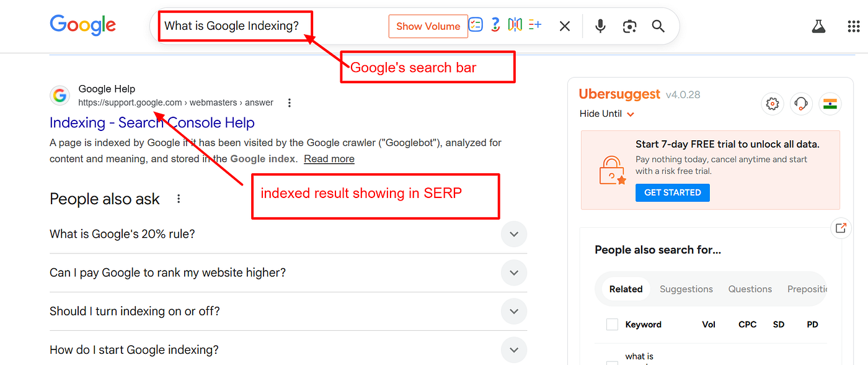Open three-dot menu beside Google Help result
This screenshot has width=868, height=365.
pyautogui.click(x=289, y=102)
